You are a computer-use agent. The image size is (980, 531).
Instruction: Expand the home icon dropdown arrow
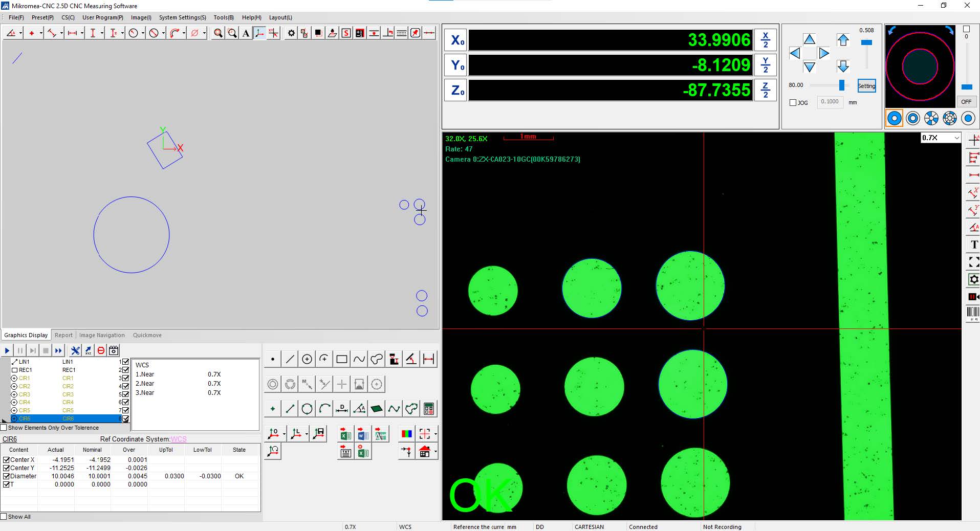pyautogui.click(x=435, y=452)
